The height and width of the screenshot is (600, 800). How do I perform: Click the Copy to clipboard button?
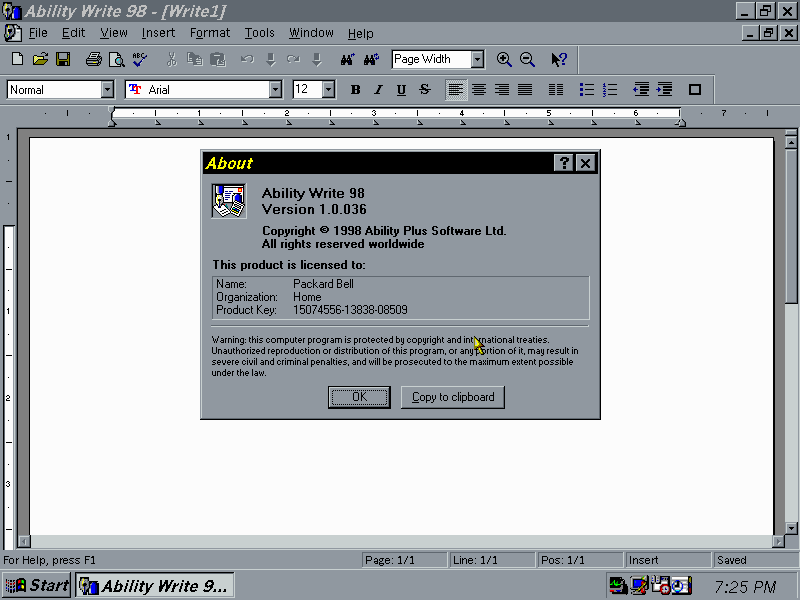(x=453, y=397)
